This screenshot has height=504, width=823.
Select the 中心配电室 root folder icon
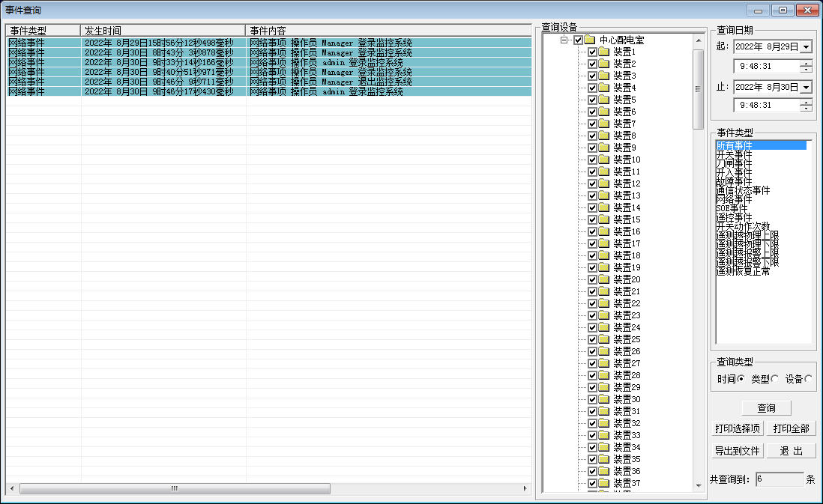pyautogui.click(x=589, y=40)
